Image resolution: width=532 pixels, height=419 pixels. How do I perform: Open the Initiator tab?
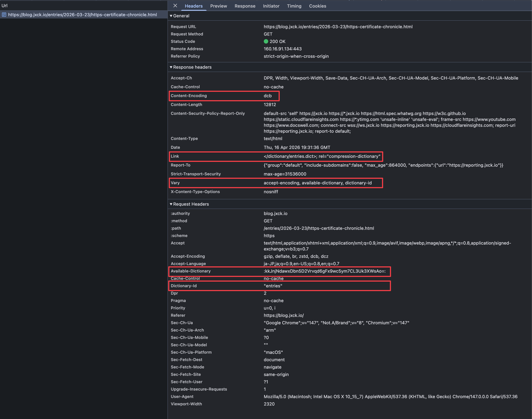271,6
